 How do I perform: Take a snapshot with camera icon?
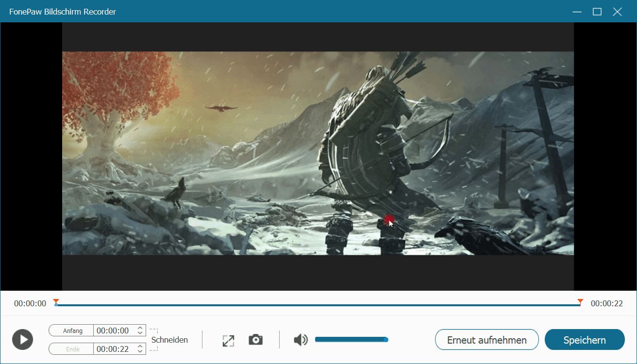pyautogui.click(x=256, y=340)
